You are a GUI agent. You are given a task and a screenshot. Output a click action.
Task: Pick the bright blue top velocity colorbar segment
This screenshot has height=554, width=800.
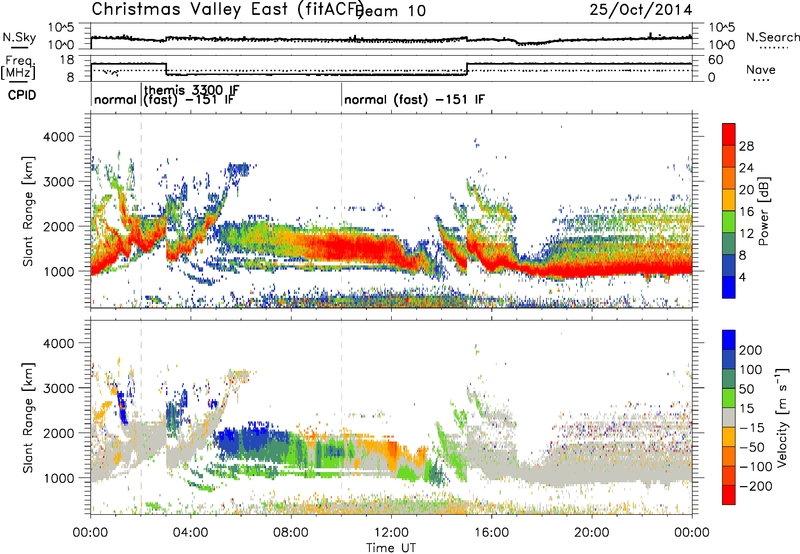[729, 340]
